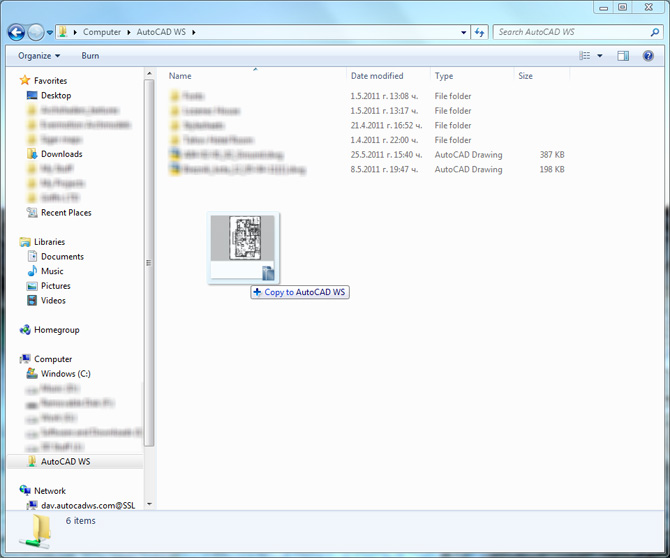Open the More view options dropdown arrow
The image size is (670, 558).
click(x=600, y=56)
